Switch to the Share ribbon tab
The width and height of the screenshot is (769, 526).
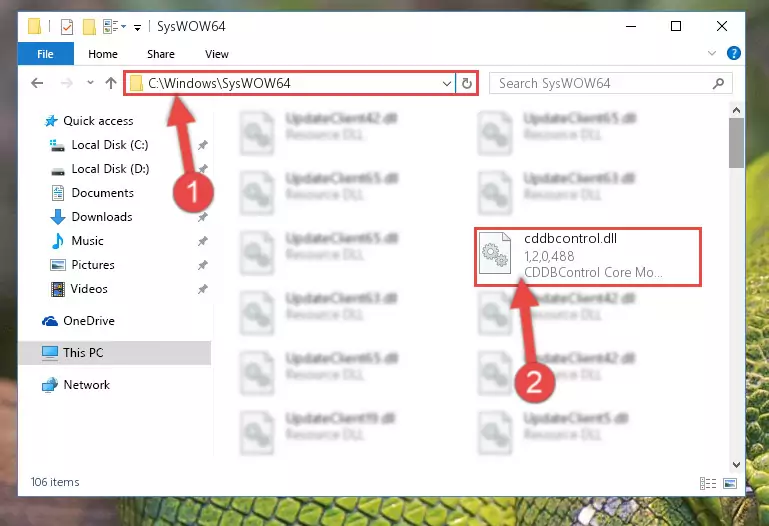pos(161,54)
